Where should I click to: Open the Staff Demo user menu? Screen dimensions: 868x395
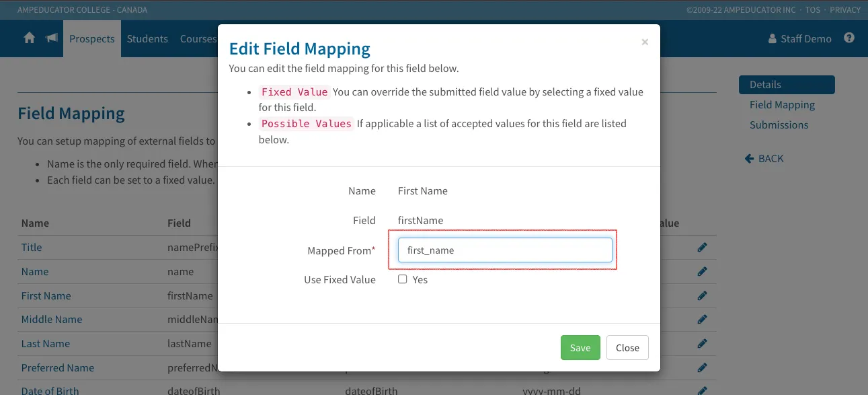pyautogui.click(x=800, y=38)
